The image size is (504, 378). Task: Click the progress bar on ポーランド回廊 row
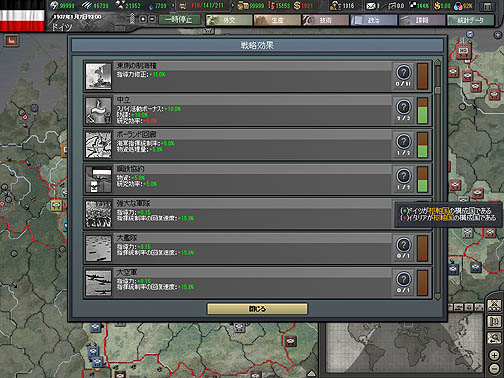[422, 145]
